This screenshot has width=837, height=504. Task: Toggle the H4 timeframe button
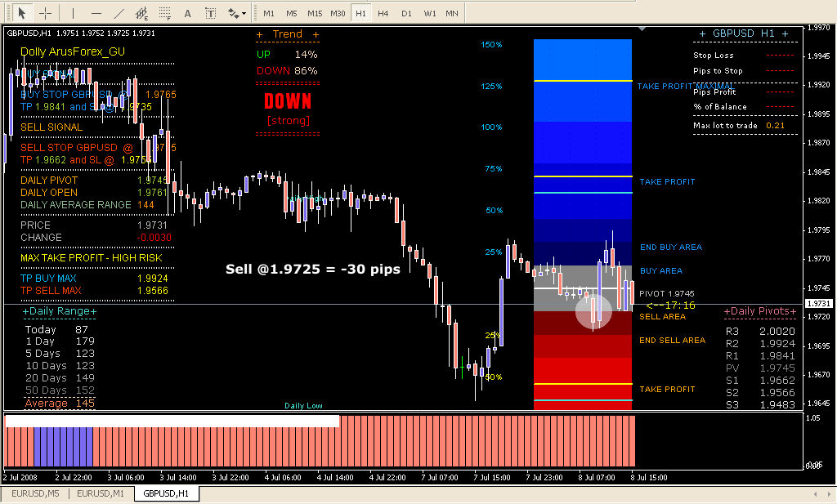point(383,13)
